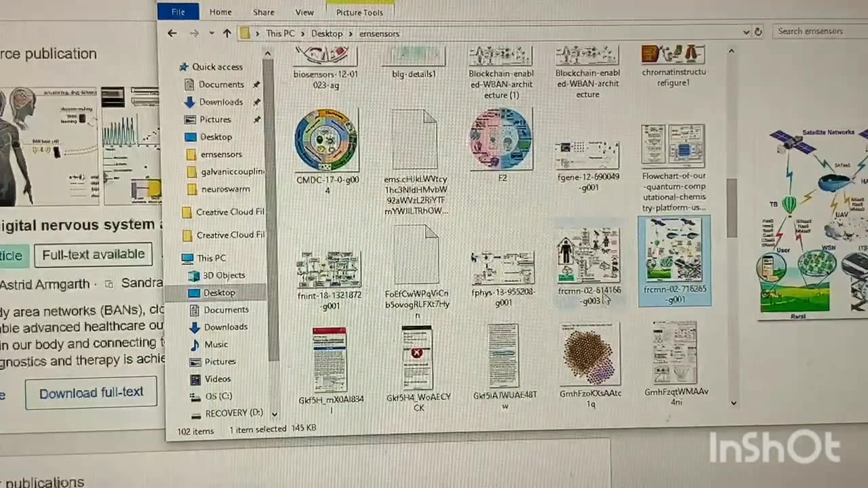
Task: Go back with the Back arrow
Action: click(x=172, y=33)
